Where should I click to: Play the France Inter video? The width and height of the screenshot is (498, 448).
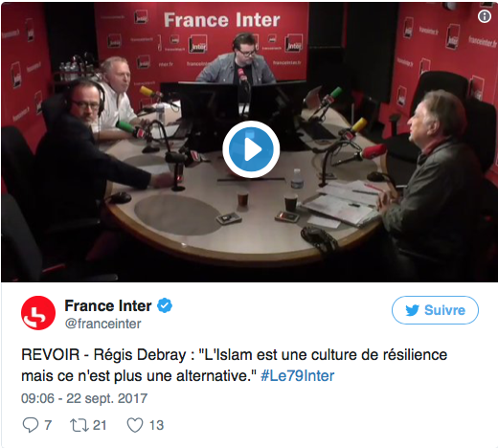pos(251,149)
